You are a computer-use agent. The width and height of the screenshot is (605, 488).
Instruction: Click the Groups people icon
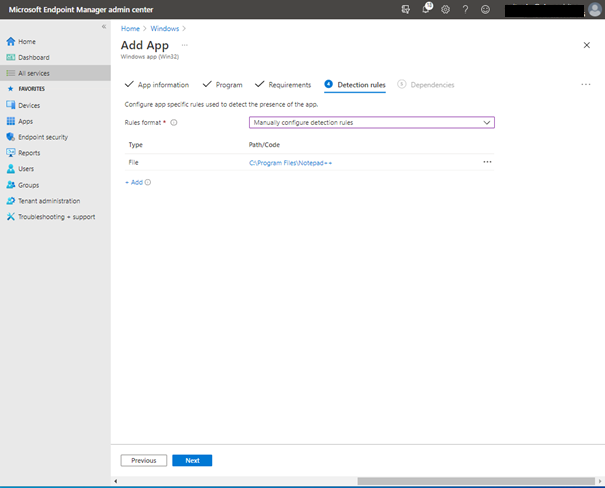click(11, 185)
